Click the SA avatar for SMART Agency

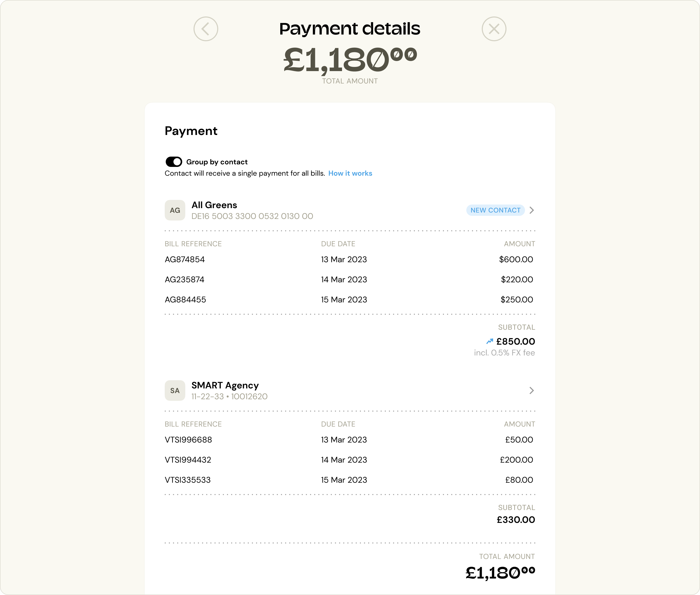pyautogui.click(x=175, y=390)
